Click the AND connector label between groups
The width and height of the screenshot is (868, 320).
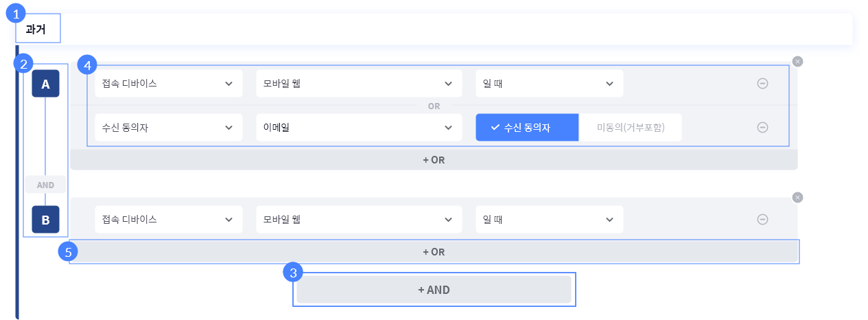[45, 185]
